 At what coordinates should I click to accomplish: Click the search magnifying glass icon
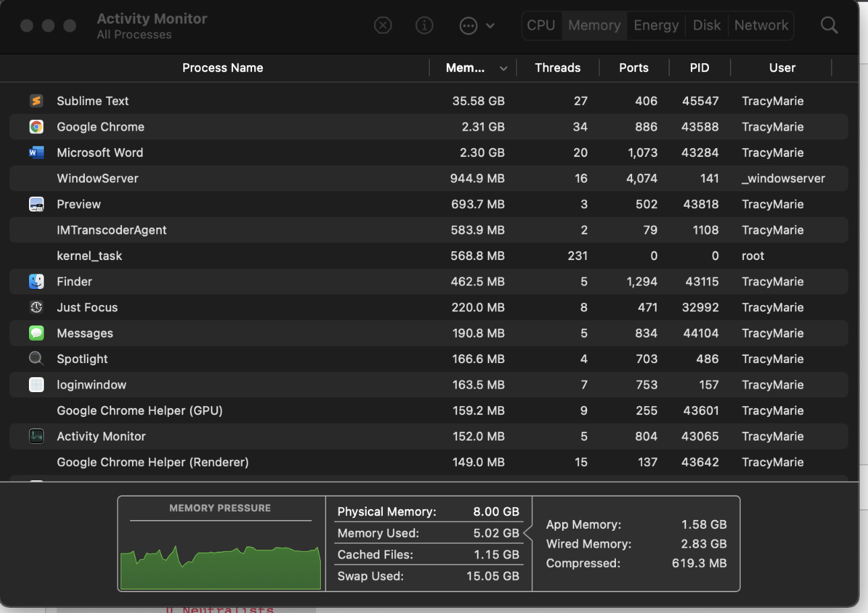[829, 26]
